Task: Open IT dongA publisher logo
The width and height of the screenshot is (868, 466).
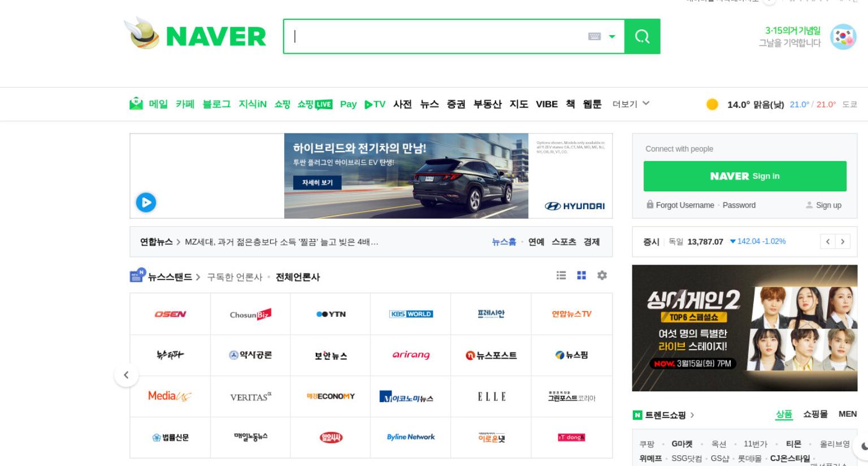Action: tap(571, 437)
